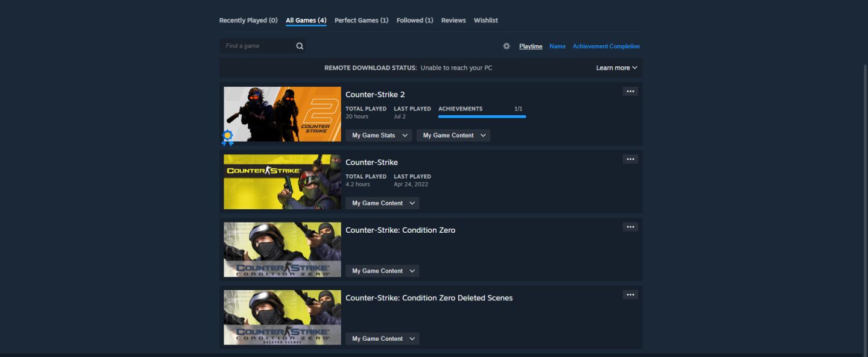Viewport: 868px width, 357px height.
Task: Click the Find a game search field
Action: [263, 46]
